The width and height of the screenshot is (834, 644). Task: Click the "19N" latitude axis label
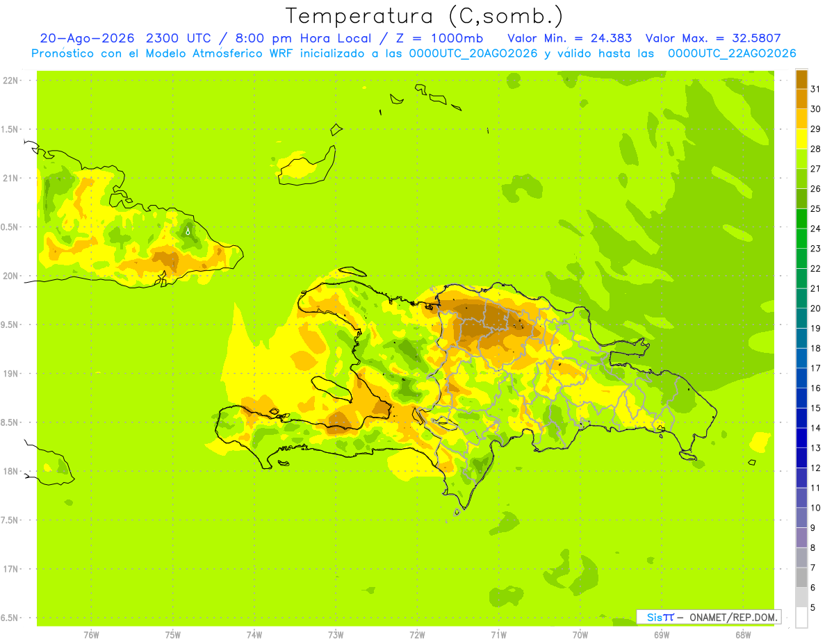pos(10,373)
